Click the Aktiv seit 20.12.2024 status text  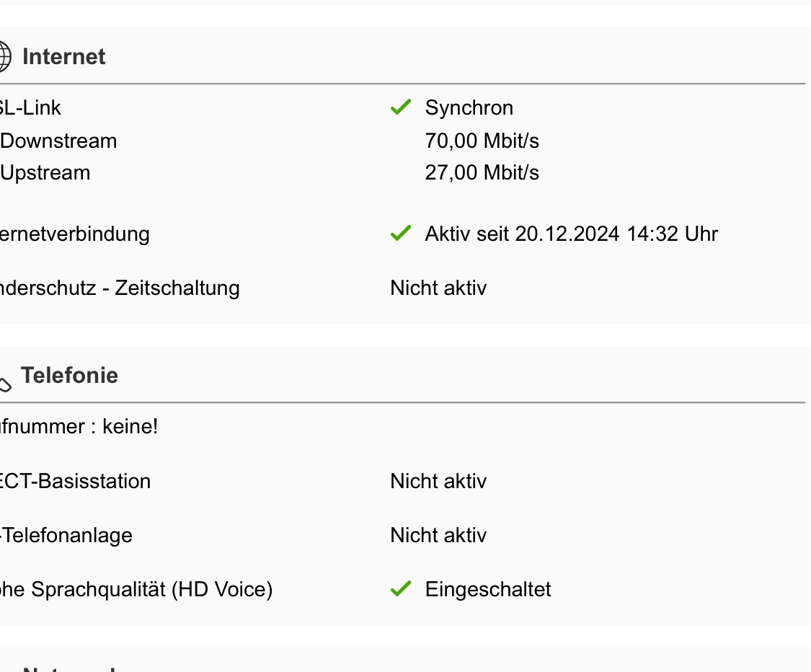pyautogui.click(x=571, y=234)
